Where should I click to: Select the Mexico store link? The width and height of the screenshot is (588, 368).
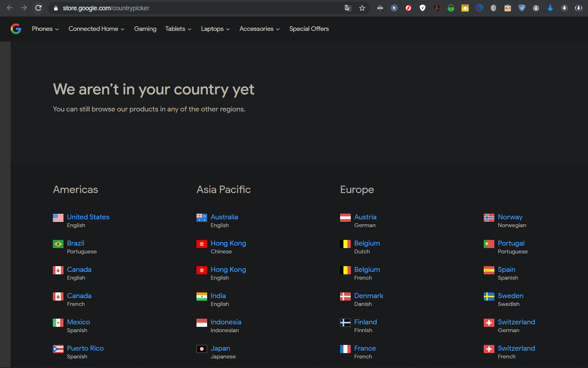point(78,322)
